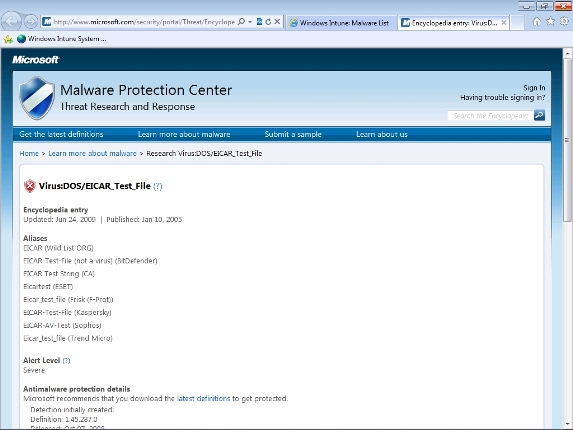Open Having trouble signing in link
Image resolution: width=573 pixels, height=430 pixels.
coord(502,98)
